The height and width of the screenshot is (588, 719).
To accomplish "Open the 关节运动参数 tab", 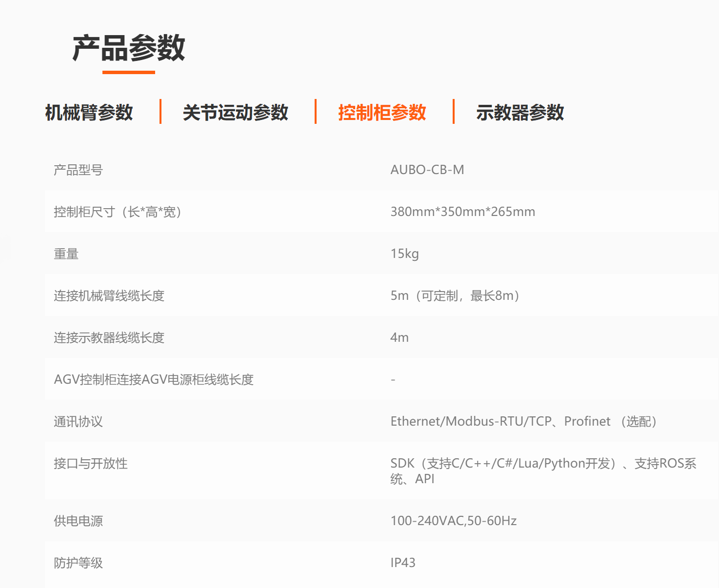I will (235, 112).
